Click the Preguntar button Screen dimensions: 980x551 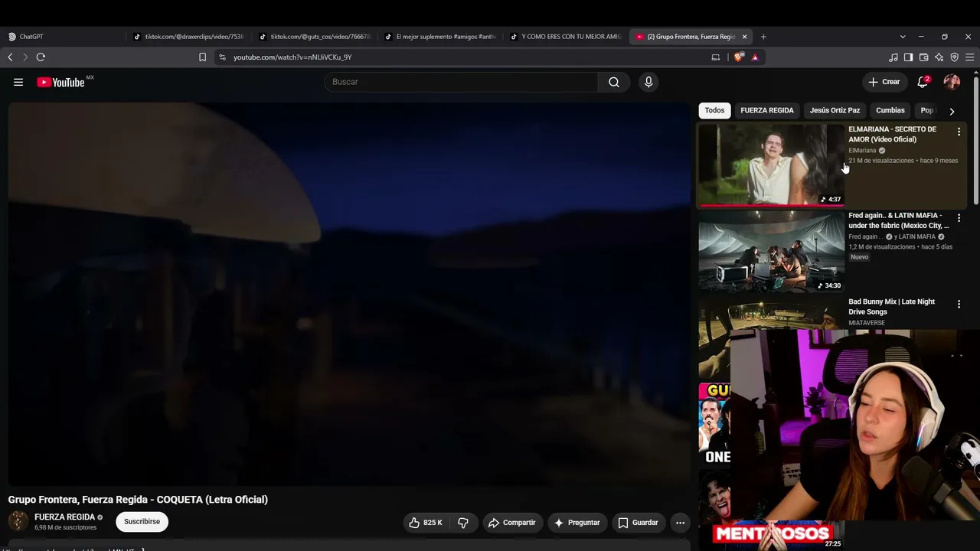point(577,523)
